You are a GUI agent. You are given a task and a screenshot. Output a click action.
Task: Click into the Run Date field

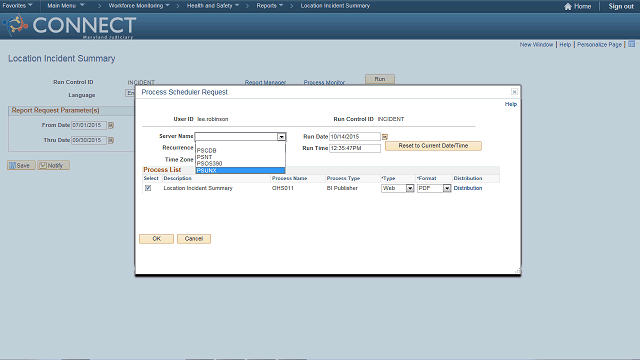pos(355,137)
